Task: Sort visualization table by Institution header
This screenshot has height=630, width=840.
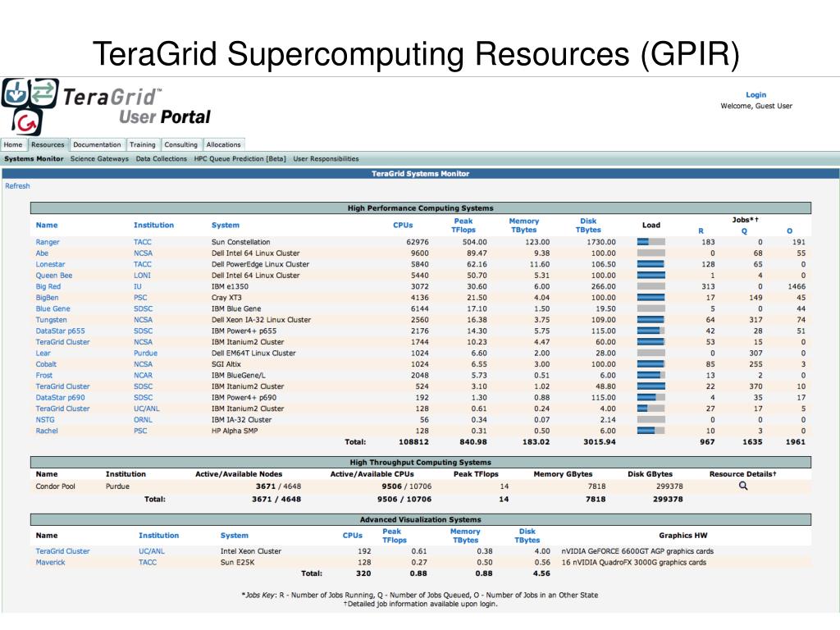Action: coord(158,535)
